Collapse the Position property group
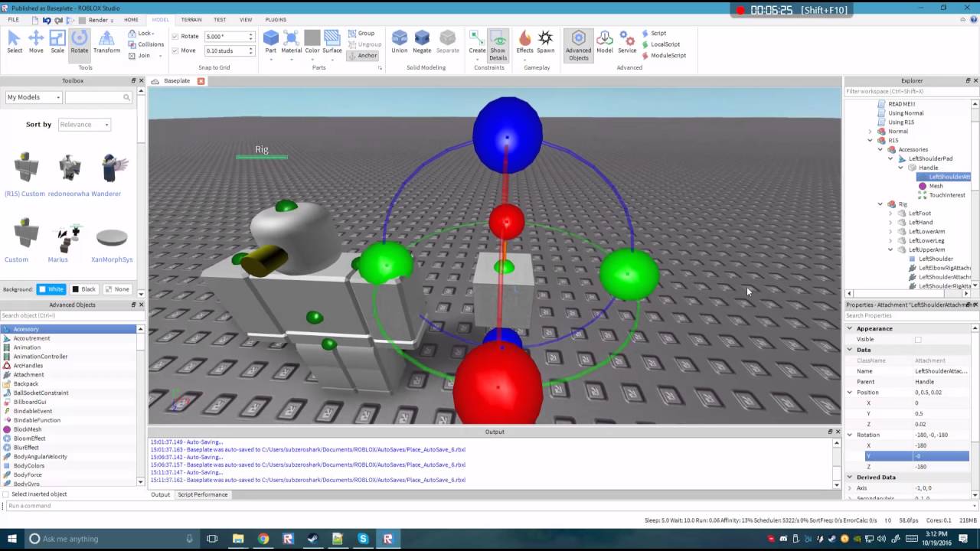 [849, 393]
